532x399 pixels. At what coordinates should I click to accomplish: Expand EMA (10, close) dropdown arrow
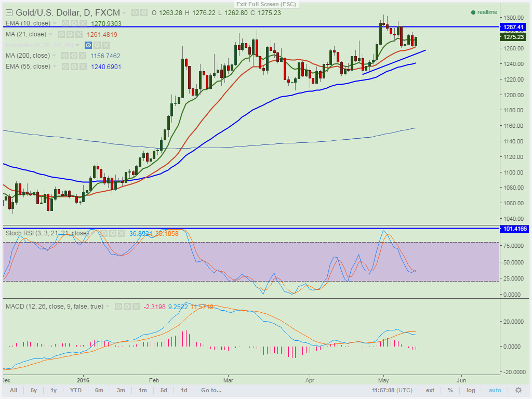(x=55, y=23)
